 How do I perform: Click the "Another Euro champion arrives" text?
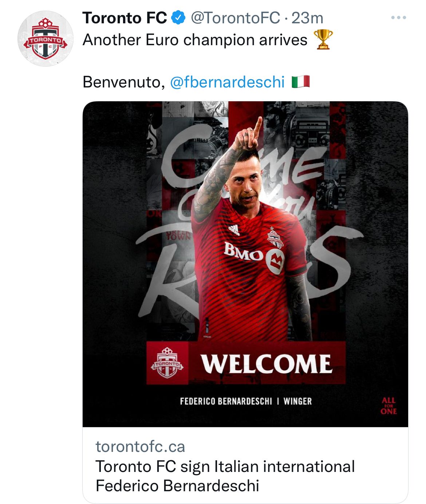(x=195, y=40)
